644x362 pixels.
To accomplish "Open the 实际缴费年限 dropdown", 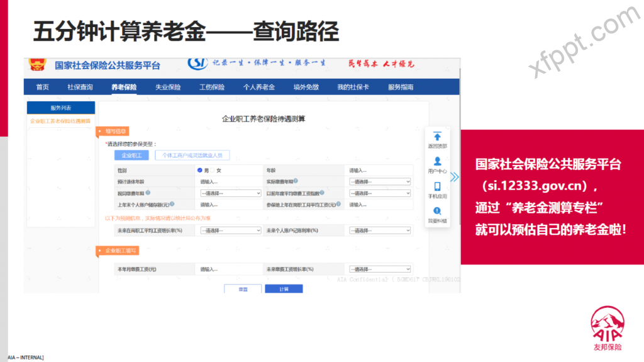I will point(379,182).
